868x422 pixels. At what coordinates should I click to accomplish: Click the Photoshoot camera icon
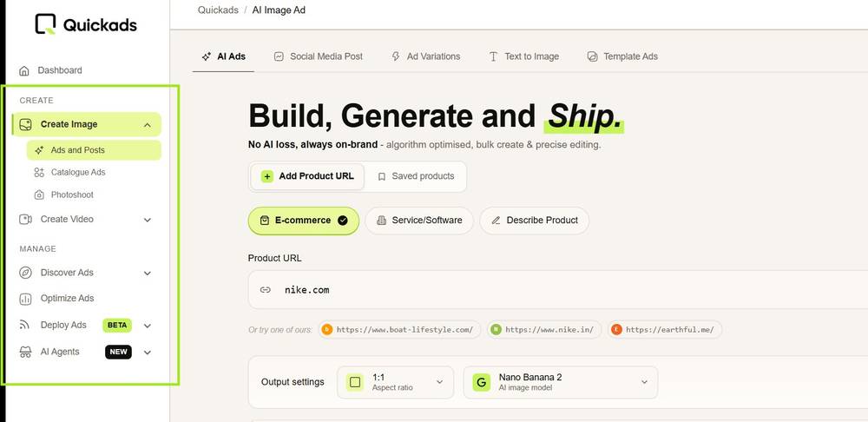click(x=39, y=195)
